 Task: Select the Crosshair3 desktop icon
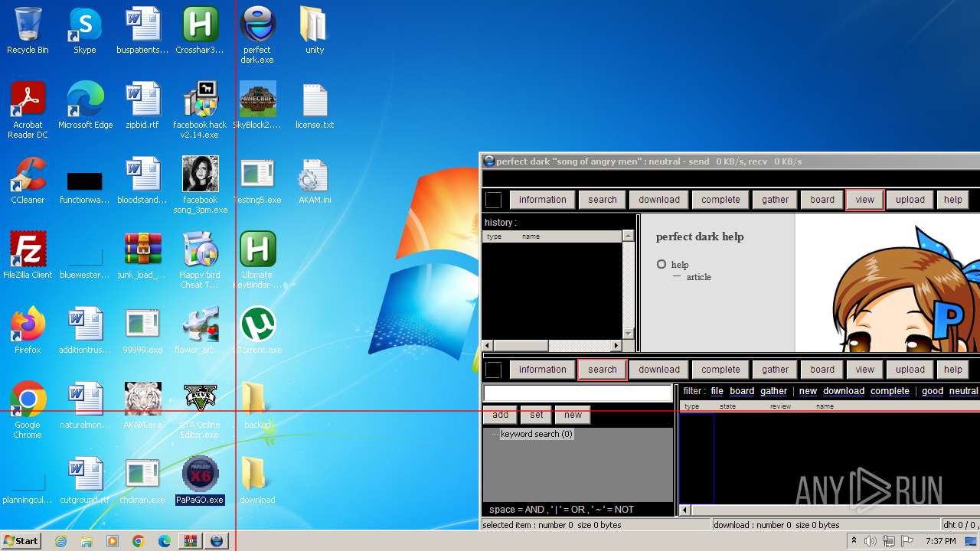(200, 31)
